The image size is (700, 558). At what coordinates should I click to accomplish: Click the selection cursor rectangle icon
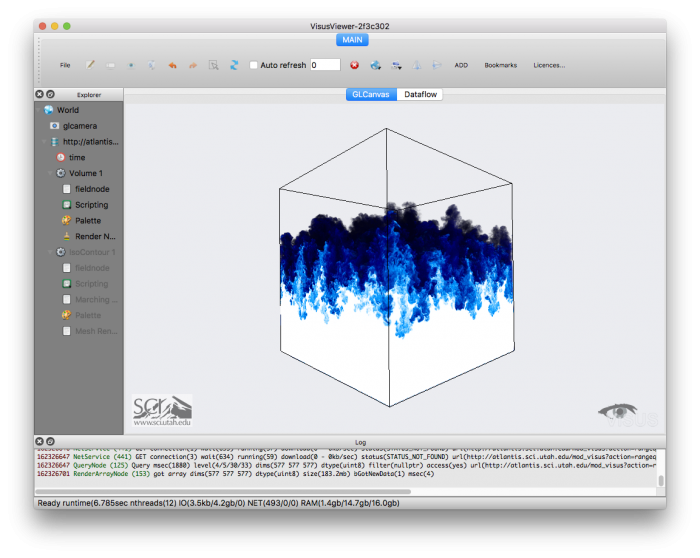pos(213,65)
